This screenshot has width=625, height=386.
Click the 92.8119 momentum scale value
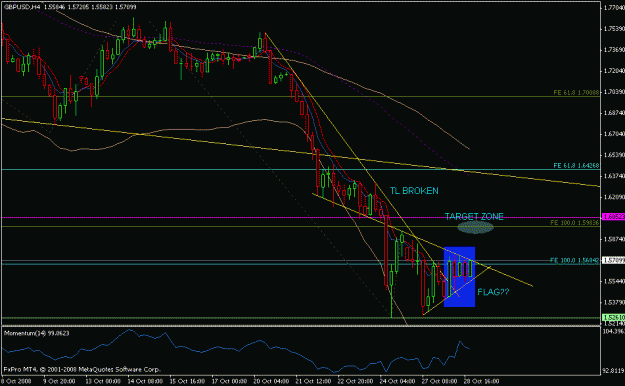(x=614, y=371)
